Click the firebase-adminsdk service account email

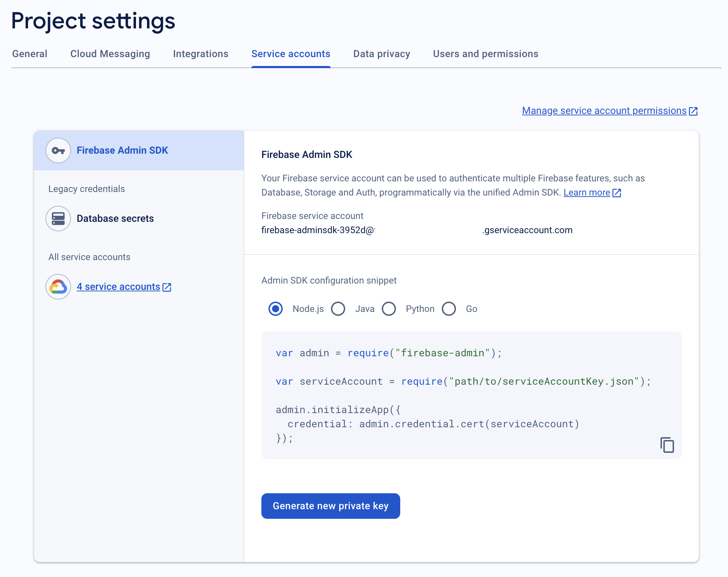pyautogui.click(x=417, y=230)
